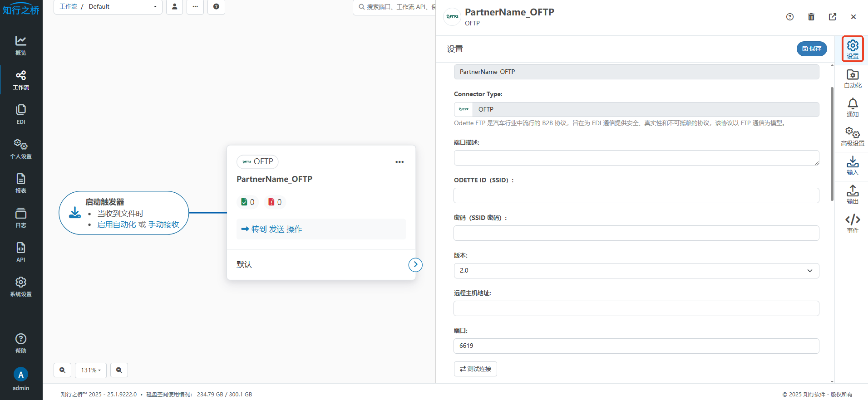The image size is (868, 400).
Task: Click the ODETTE ID (SSID) input field
Action: pos(636,195)
